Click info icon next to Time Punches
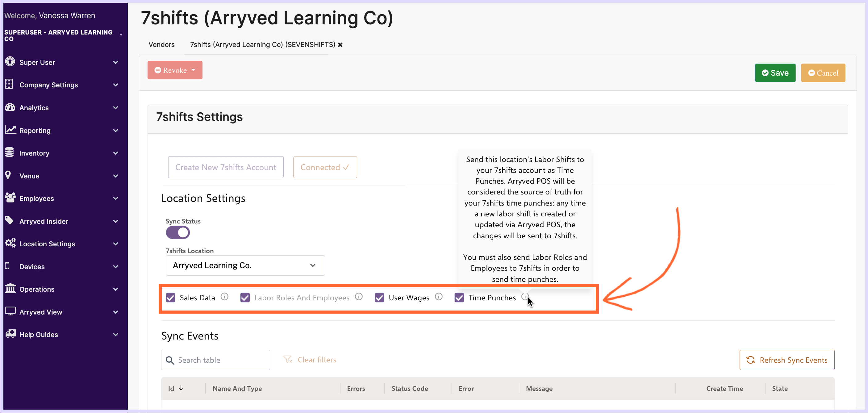The height and width of the screenshot is (413, 868). pos(525,297)
